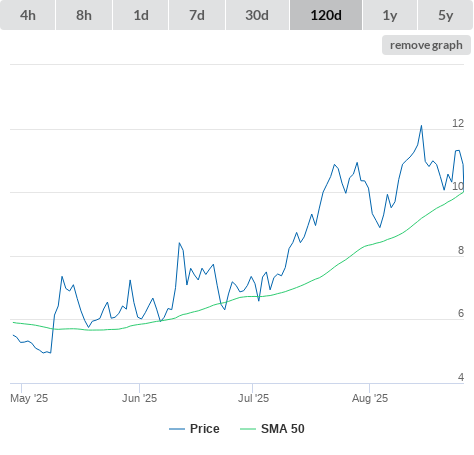
Task: View the 5y price history
Action: point(446,15)
